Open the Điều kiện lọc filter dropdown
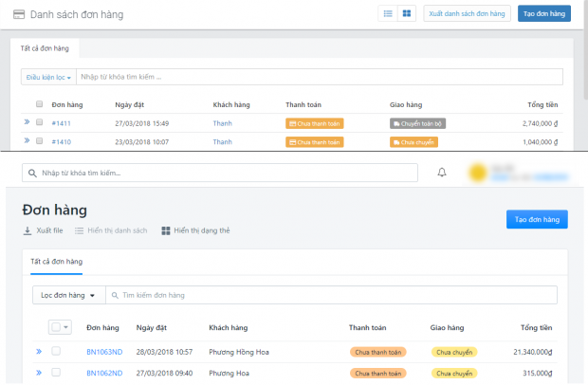Screen dimensions: 588x385 pos(47,77)
